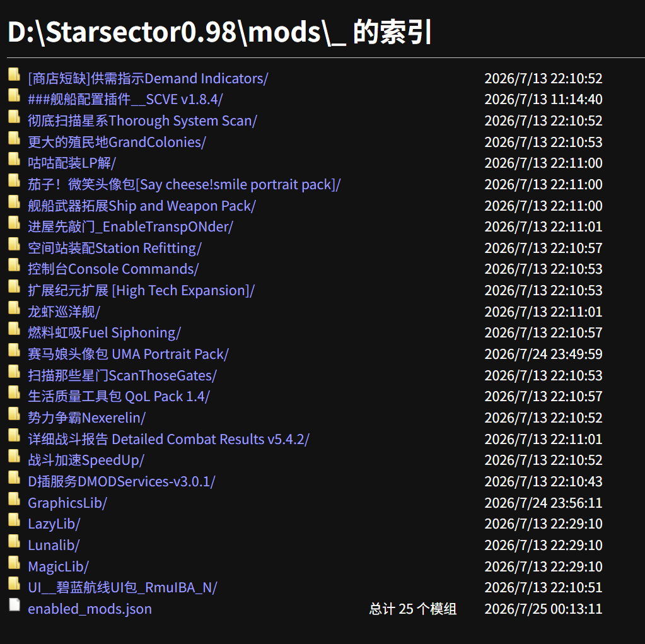Click folder icon beside Ship and Weapon Pack
The width and height of the screenshot is (645, 644).
(15, 202)
